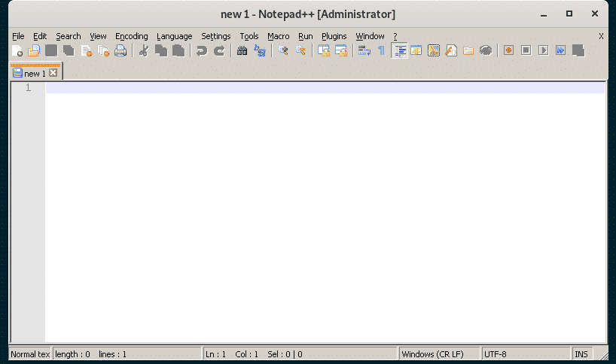This screenshot has height=364, width=616.
Task: Open the Search menu
Action: coord(69,36)
